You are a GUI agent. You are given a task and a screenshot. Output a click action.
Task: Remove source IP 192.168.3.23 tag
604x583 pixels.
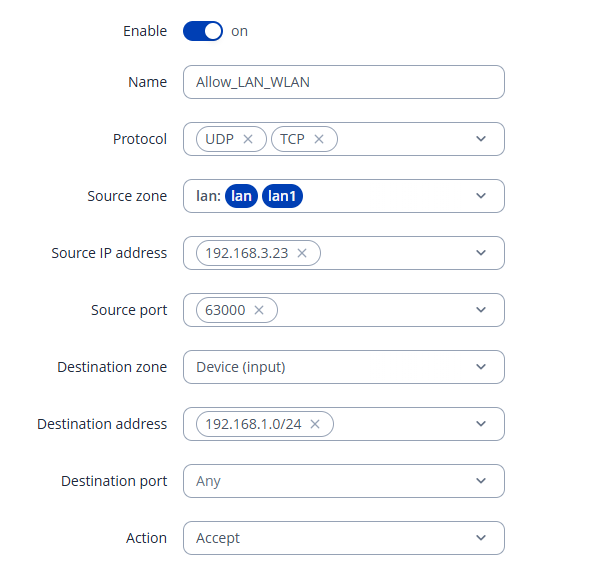click(302, 253)
